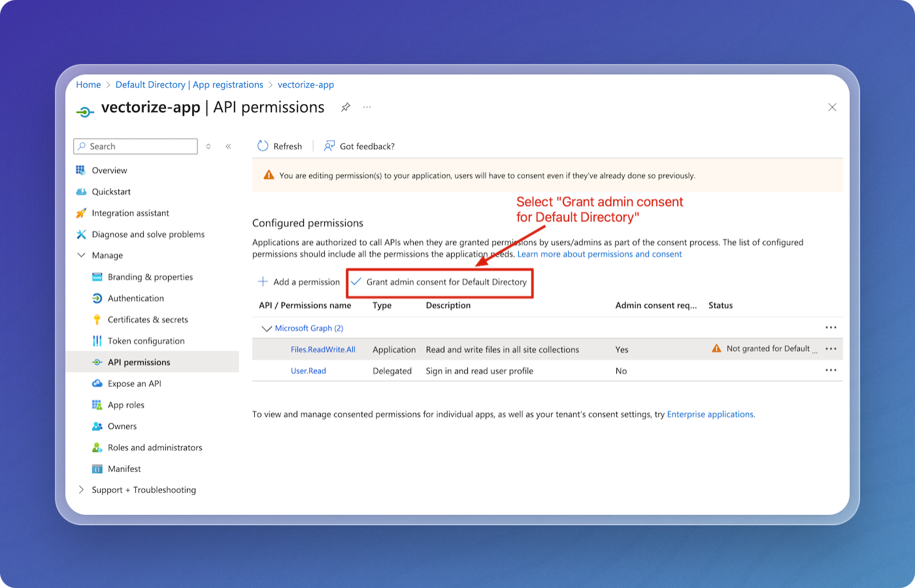Select Token configuration menu item
The width and height of the screenshot is (915, 588).
tap(146, 341)
